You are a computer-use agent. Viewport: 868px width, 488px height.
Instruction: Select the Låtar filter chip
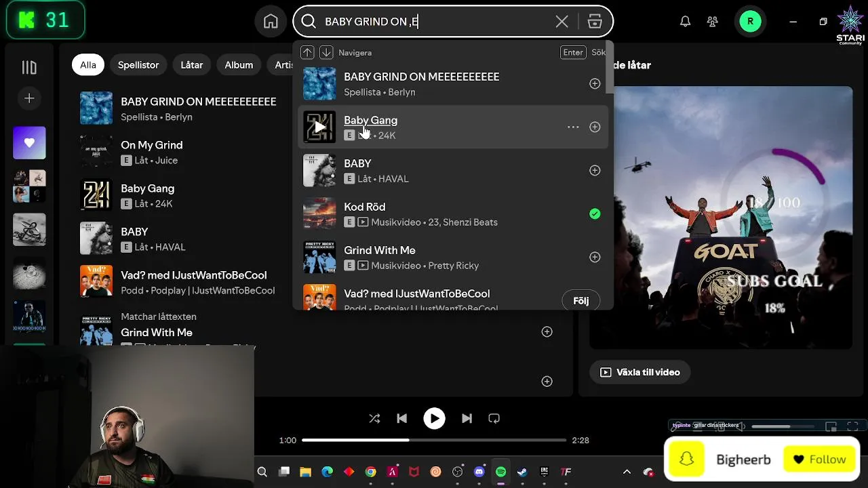click(x=192, y=65)
